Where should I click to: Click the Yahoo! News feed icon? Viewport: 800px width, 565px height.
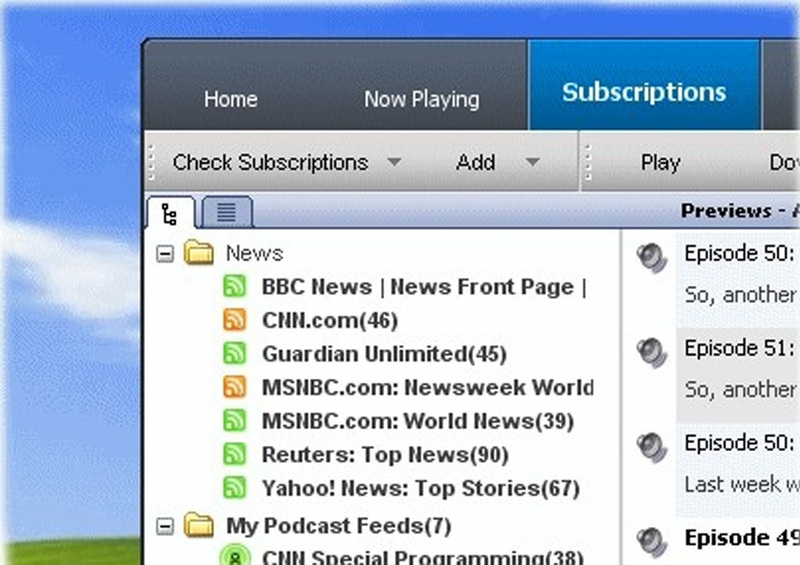click(235, 488)
